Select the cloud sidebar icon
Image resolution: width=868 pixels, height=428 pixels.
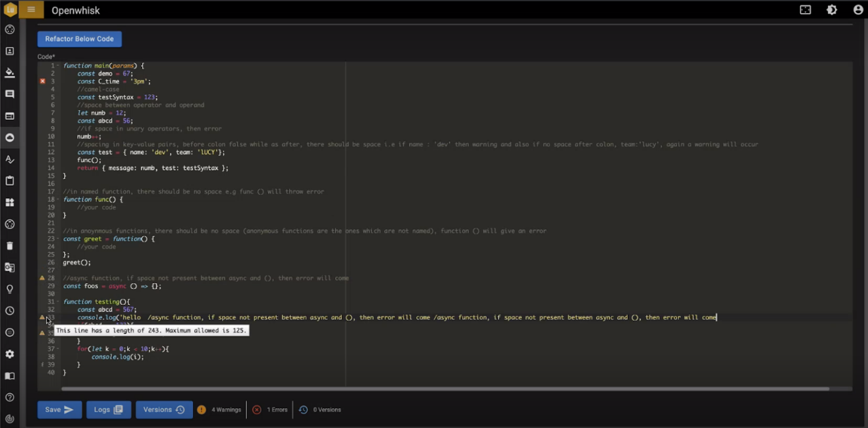[10, 138]
